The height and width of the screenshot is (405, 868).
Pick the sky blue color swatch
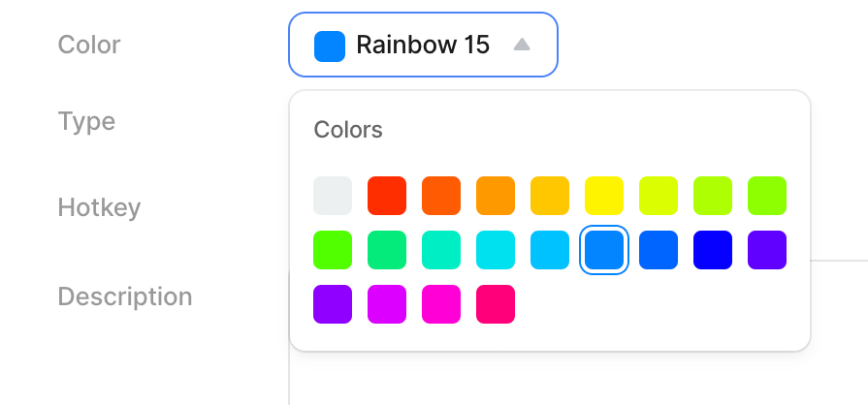tap(550, 250)
